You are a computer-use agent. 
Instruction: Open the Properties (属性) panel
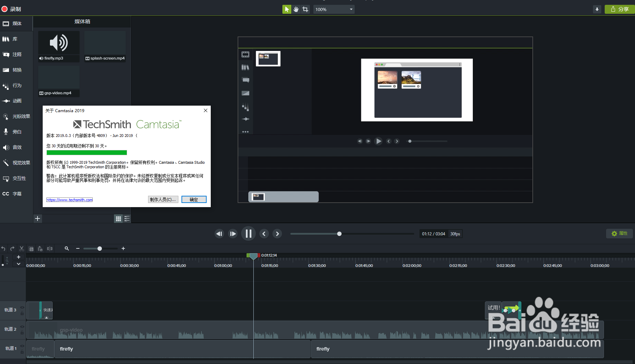pos(619,234)
